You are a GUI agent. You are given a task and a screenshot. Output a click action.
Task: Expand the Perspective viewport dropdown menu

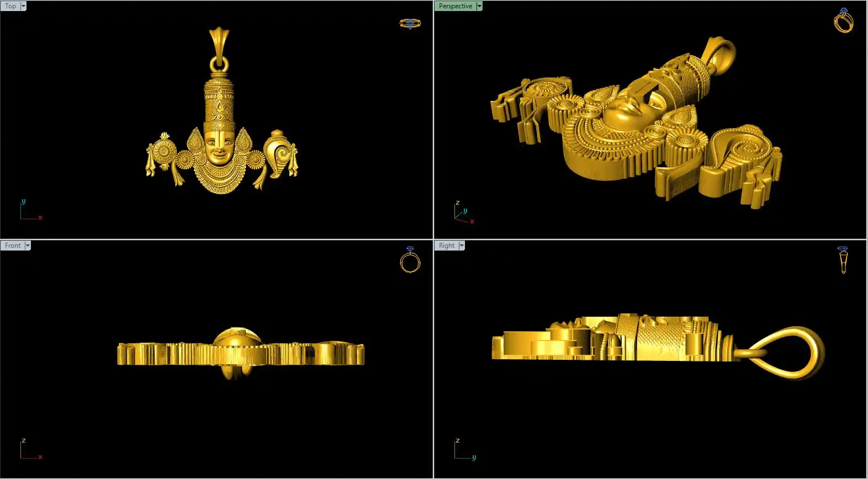click(x=479, y=6)
